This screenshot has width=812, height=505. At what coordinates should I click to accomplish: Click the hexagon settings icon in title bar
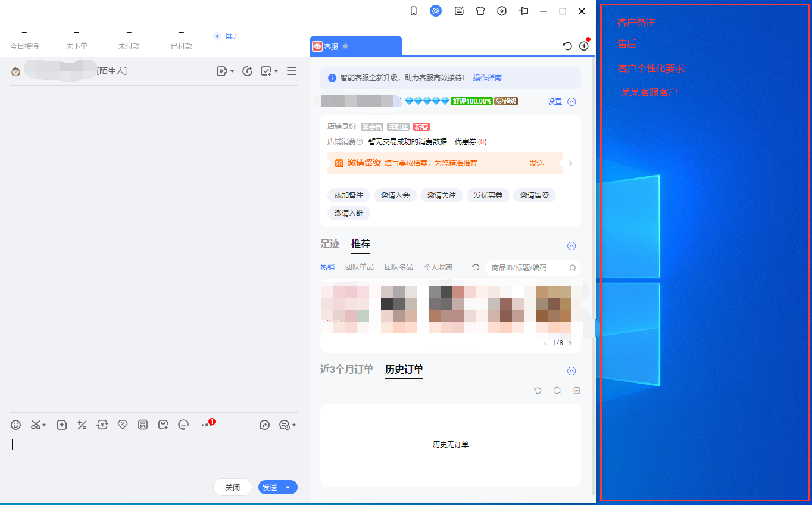pyautogui.click(x=502, y=11)
